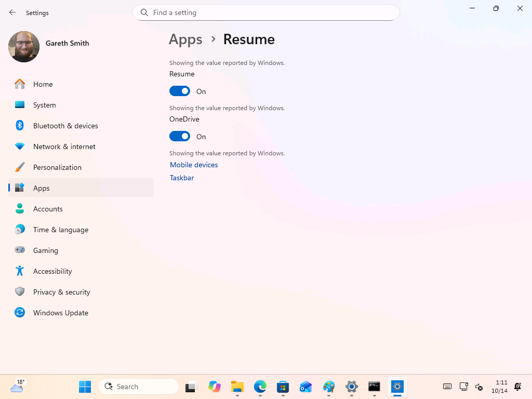Open Paint from the taskbar

[328, 387]
